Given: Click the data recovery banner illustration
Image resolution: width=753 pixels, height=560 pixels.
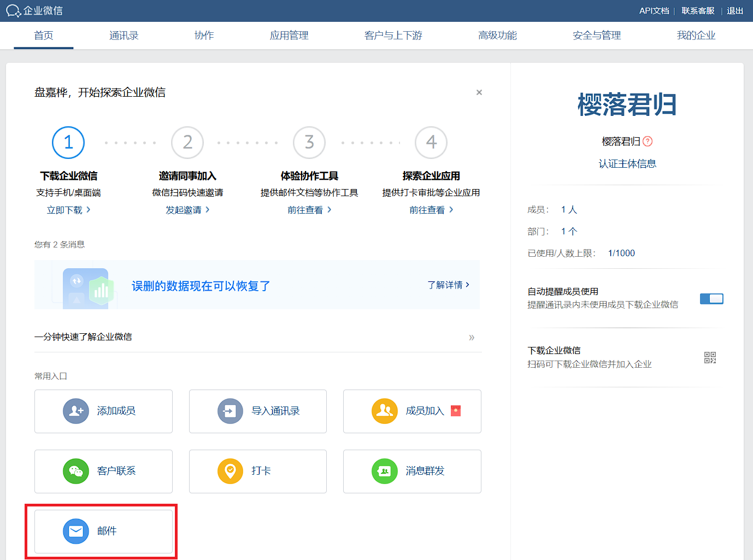Looking at the screenshot, I should coord(87,288).
